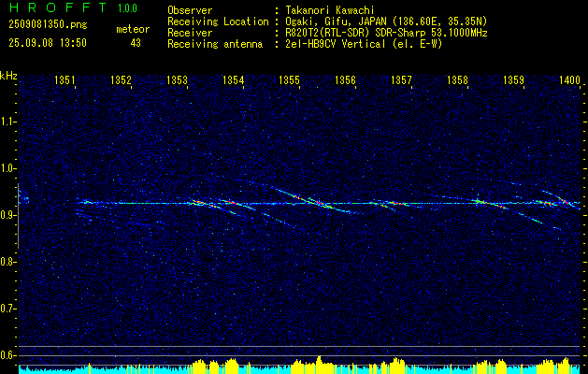Viewport: 588px width, 374px height.
Task: Click the kHz axis unit label
Action: tap(8, 76)
